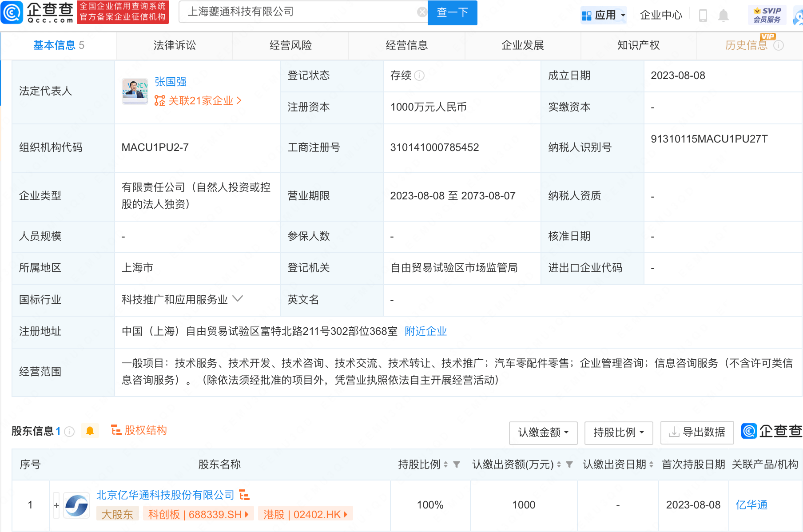Open equity tree icon beside 北京亿华通

244,495
